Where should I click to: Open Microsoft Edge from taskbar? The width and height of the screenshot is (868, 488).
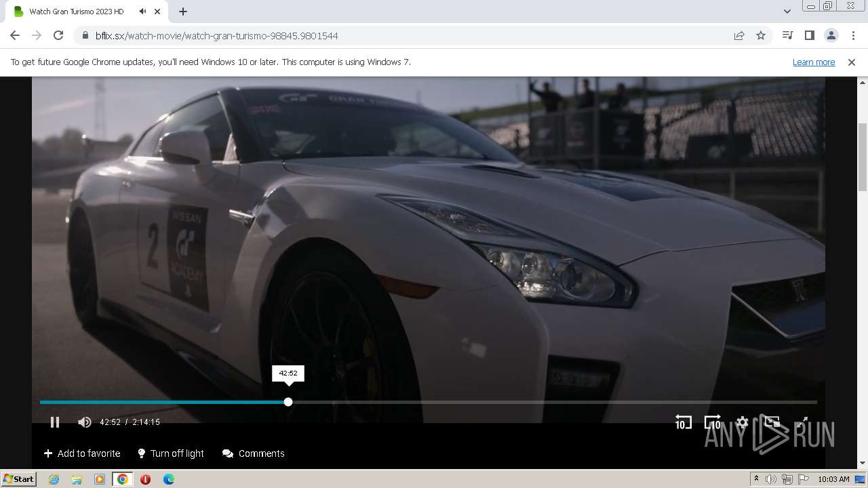pyautogui.click(x=168, y=479)
